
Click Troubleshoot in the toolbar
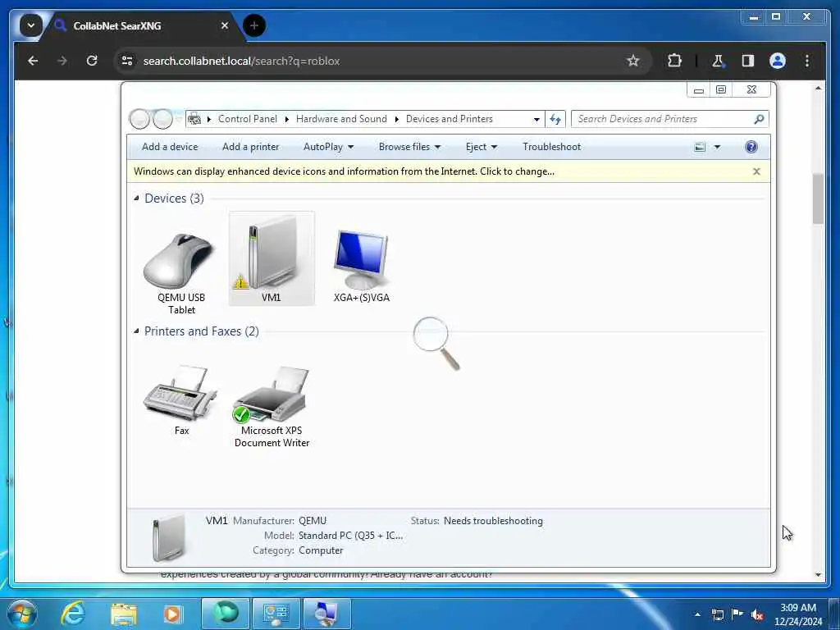click(x=552, y=147)
